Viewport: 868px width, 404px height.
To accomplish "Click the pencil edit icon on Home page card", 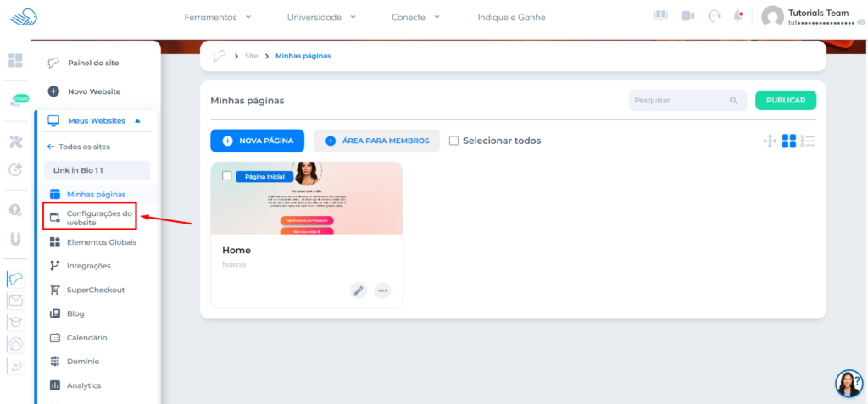I will click(359, 291).
